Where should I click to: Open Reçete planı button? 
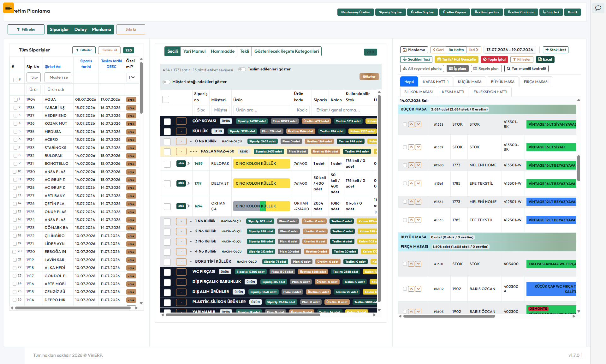(486, 69)
